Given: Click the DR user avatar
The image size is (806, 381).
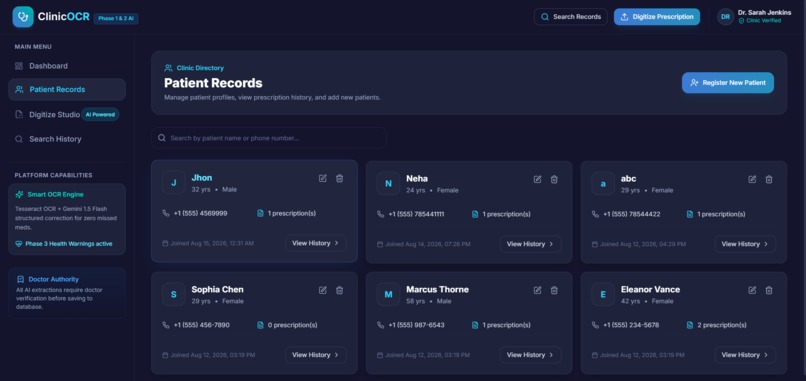Looking at the screenshot, I should pyautogui.click(x=725, y=16).
